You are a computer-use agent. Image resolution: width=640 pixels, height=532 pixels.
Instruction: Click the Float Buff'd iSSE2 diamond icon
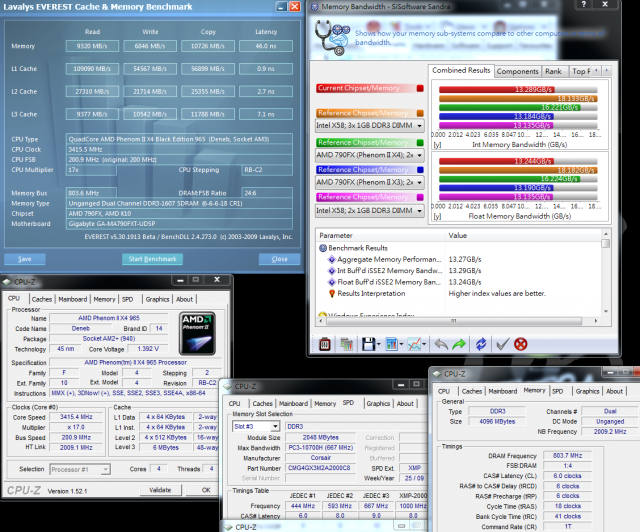coord(332,282)
